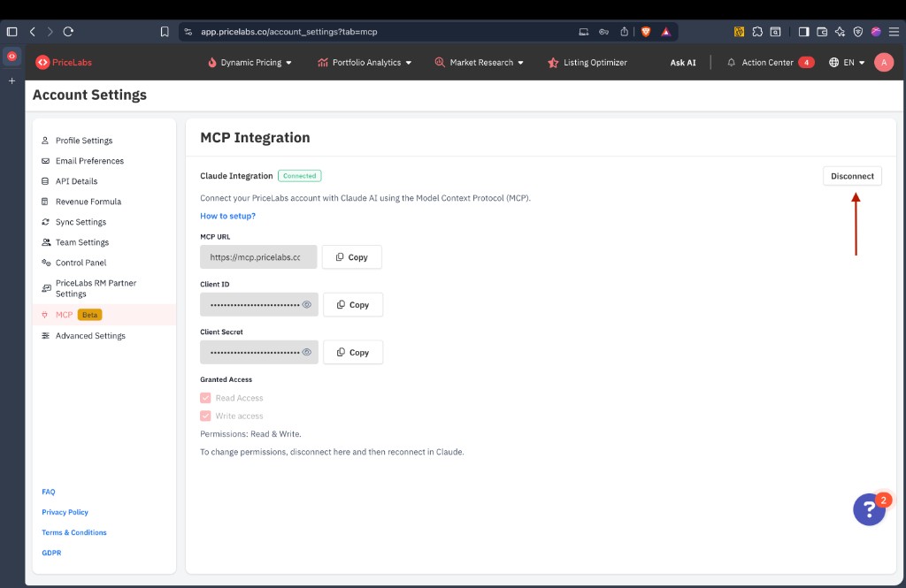Click the MCP URL field
The width and height of the screenshot is (906, 588).
pos(258,257)
